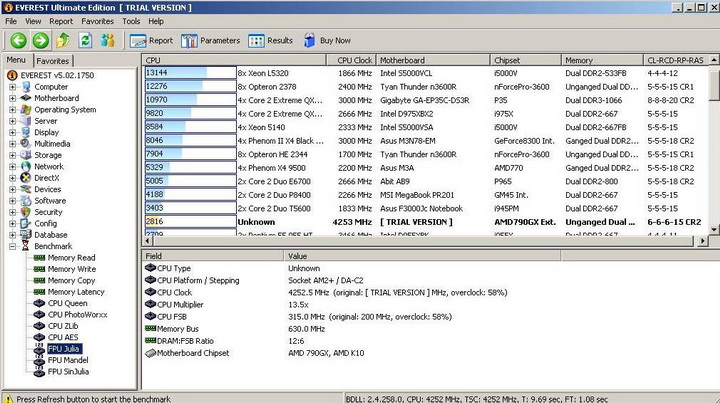Open the FPU Mandel benchmark
This screenshot has height=403, width=720.
(x=68, y=360)
